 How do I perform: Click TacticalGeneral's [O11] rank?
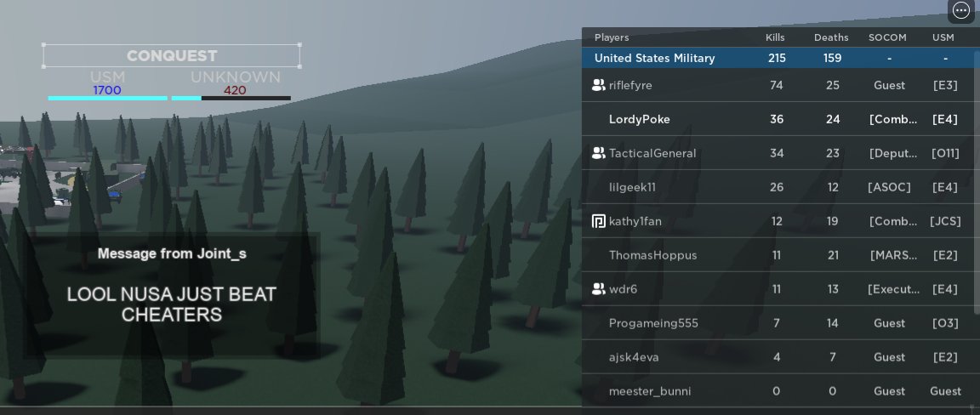tap(944, 153)
